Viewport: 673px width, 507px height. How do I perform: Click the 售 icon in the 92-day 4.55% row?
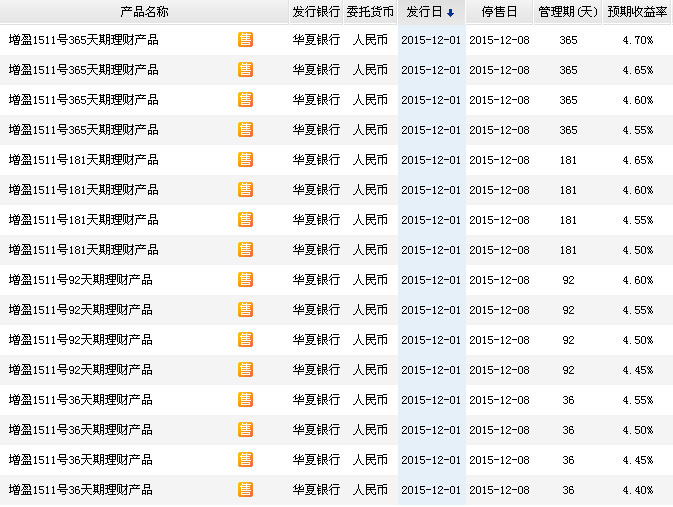(x=246, y=310)
